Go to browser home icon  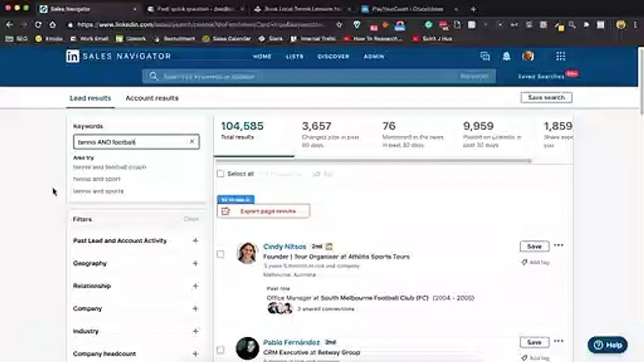click(x=52, y=24)
